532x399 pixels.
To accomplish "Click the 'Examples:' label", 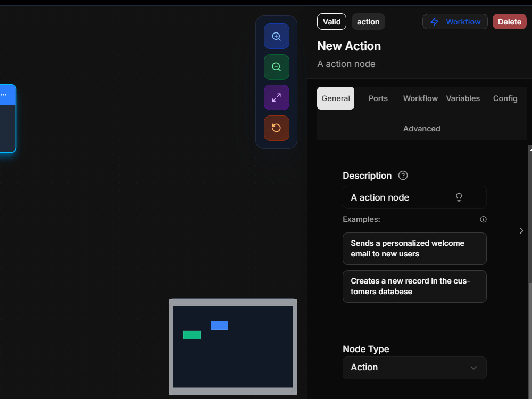I will pos(361,219).
